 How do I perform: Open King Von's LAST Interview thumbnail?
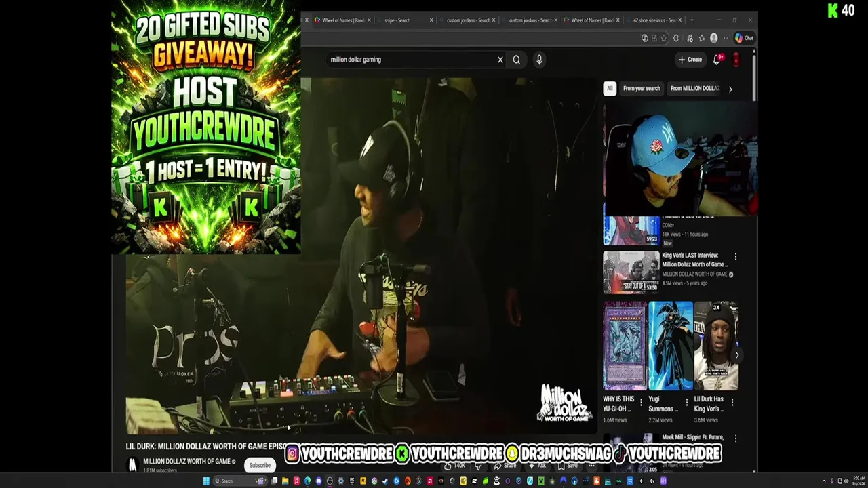[631, 272]
